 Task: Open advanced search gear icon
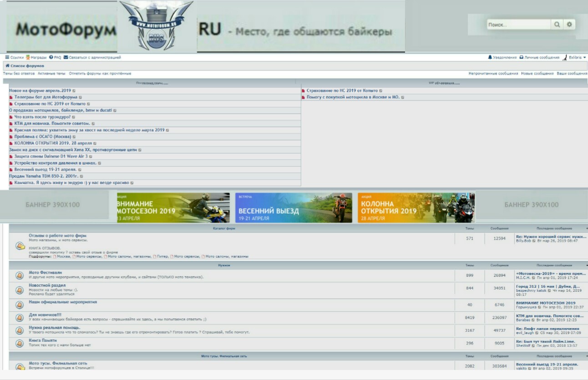coord(569,25)
